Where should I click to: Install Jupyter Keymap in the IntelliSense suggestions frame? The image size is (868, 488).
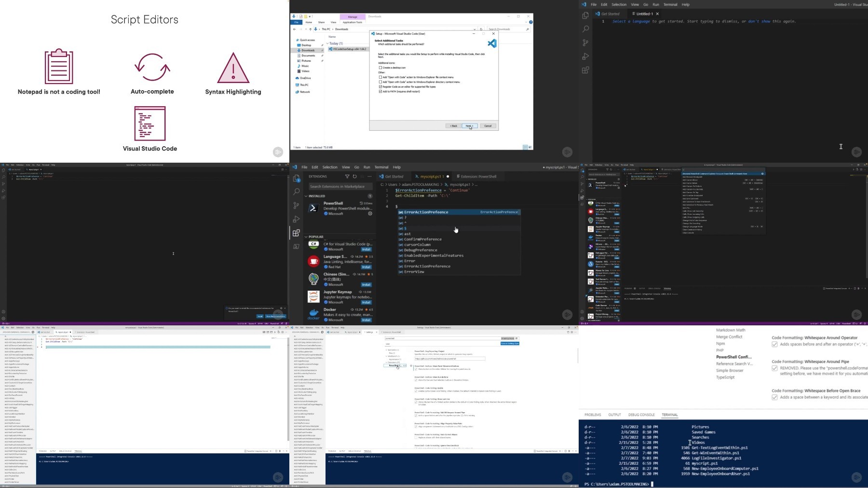[366, 302]
